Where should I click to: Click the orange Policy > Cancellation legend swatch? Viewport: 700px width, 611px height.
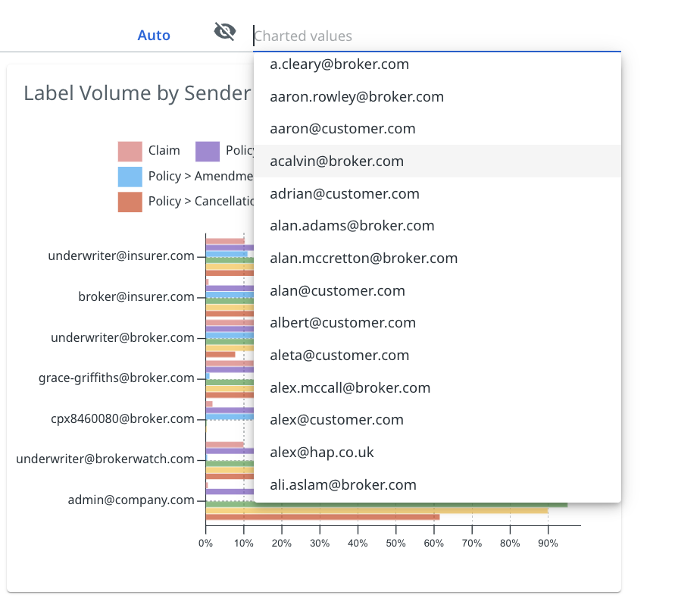[x=130, y=202]
